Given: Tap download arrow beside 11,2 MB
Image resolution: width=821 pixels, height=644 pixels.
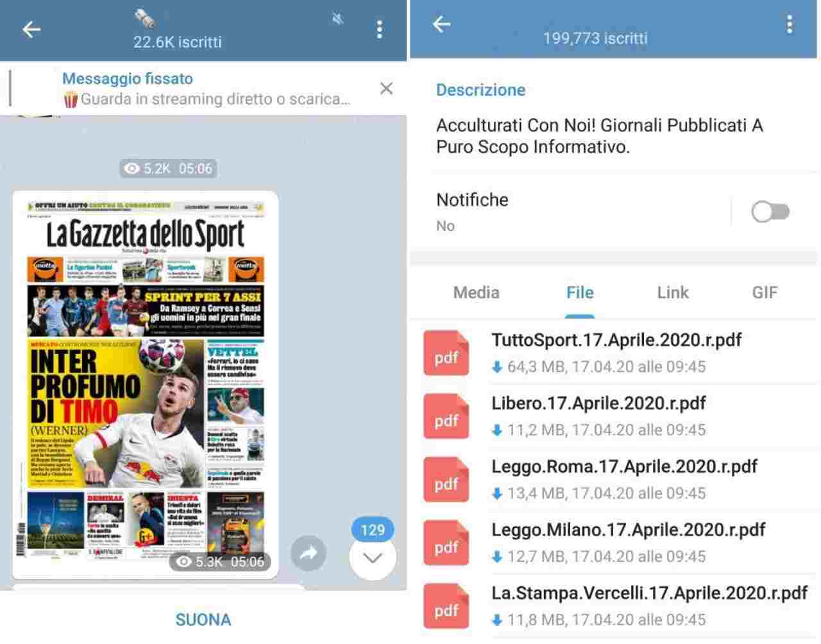Looking at the screenshot, I should tap(497, 430).
